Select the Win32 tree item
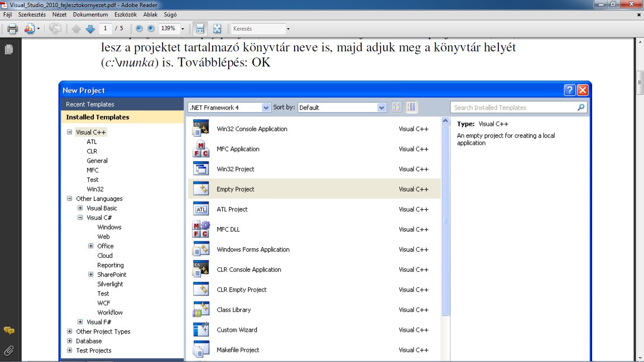Image resolution: width=644 pixels, height=362 pixels. tap(95, 189)
